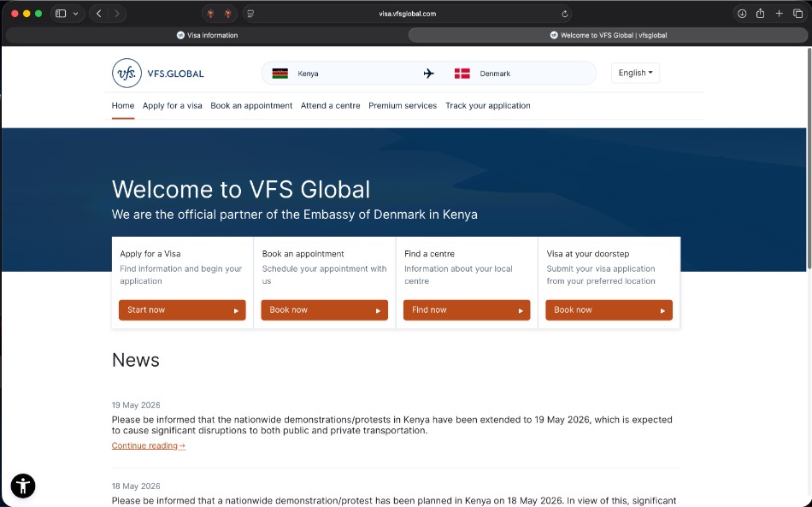The height and width of the screenshot is (507, 812).
Task: Click the arrow on the Start now button
Action: [x=236, y=310]
